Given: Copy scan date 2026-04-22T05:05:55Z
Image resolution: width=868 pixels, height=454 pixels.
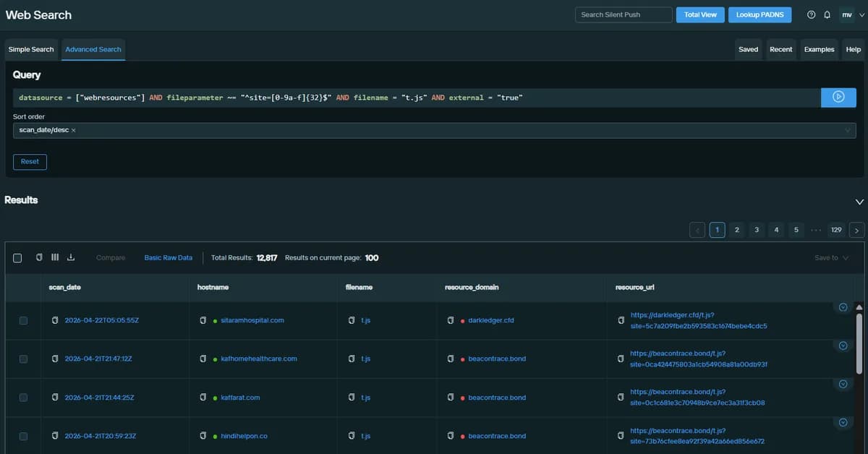Looking at the screenshot, I should 55,320.
